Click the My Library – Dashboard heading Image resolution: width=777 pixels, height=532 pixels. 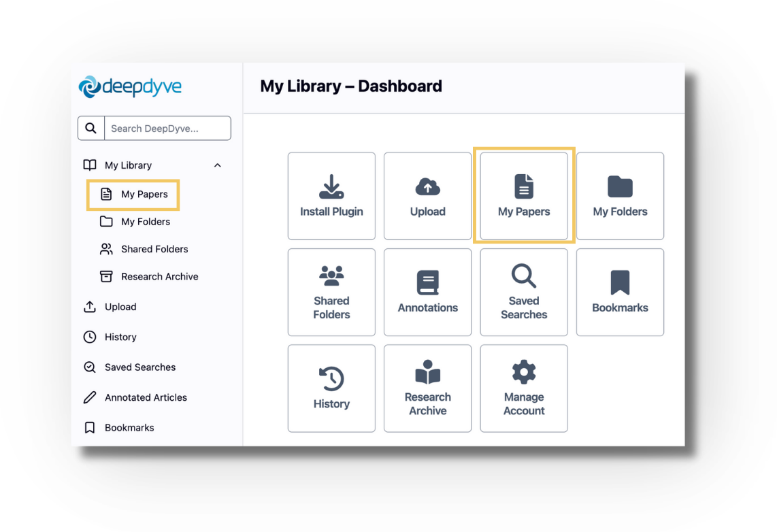point(351,86)
